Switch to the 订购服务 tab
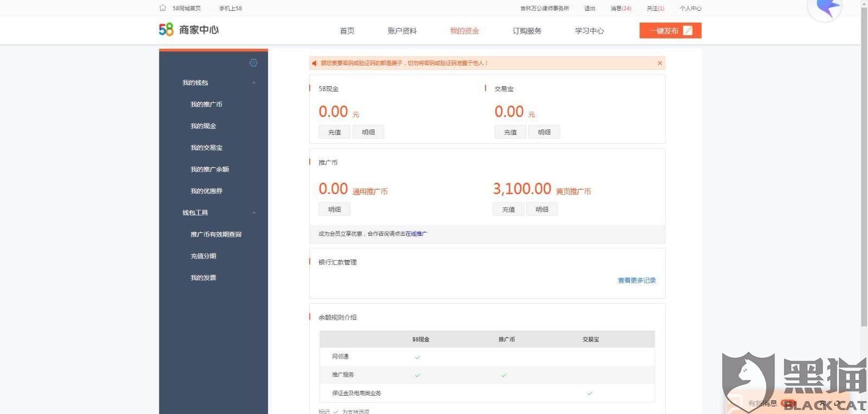868x414 pixels. [x=527, y=31]
